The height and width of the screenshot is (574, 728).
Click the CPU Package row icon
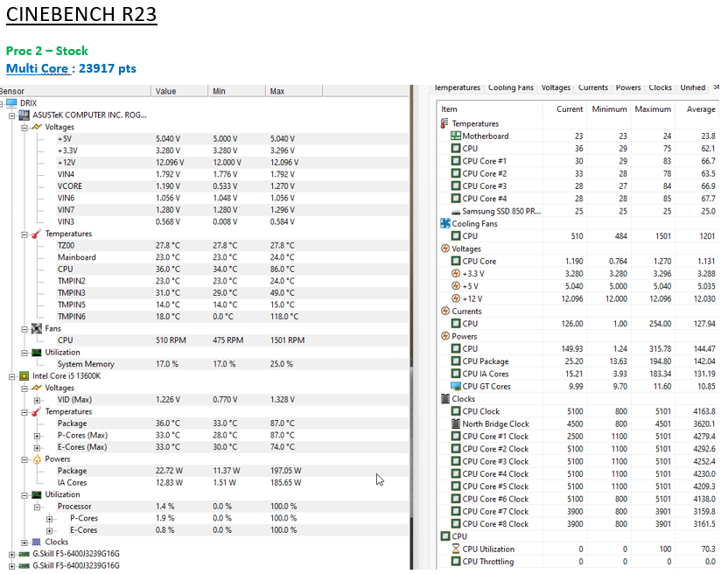coord(456,361)
